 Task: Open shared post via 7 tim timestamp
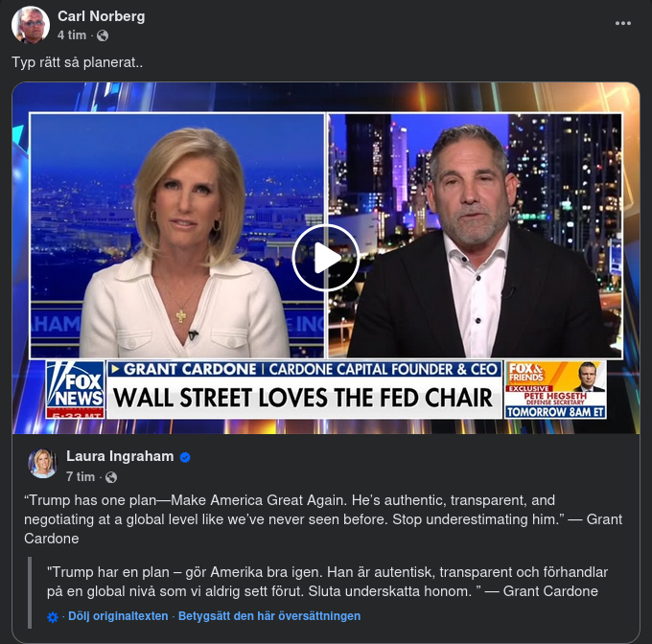click(81, 477)
